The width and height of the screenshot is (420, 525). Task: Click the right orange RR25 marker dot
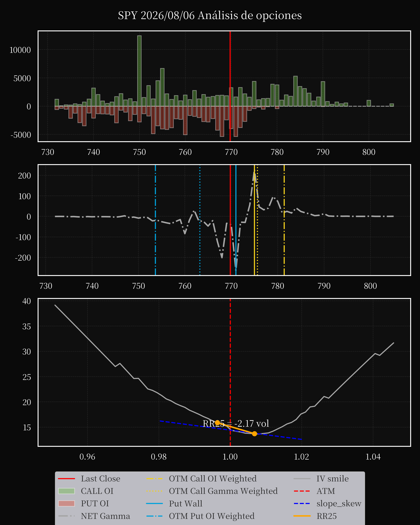[254, 434]
